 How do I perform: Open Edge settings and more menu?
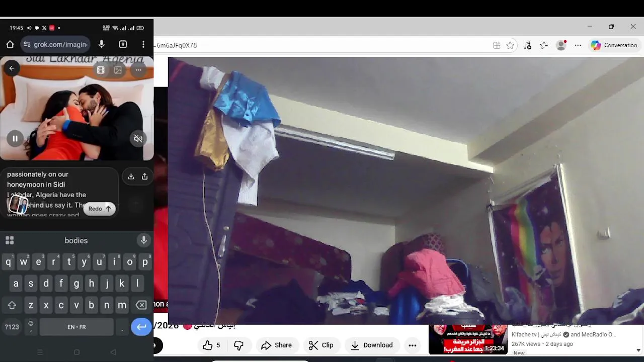point(578,45)
